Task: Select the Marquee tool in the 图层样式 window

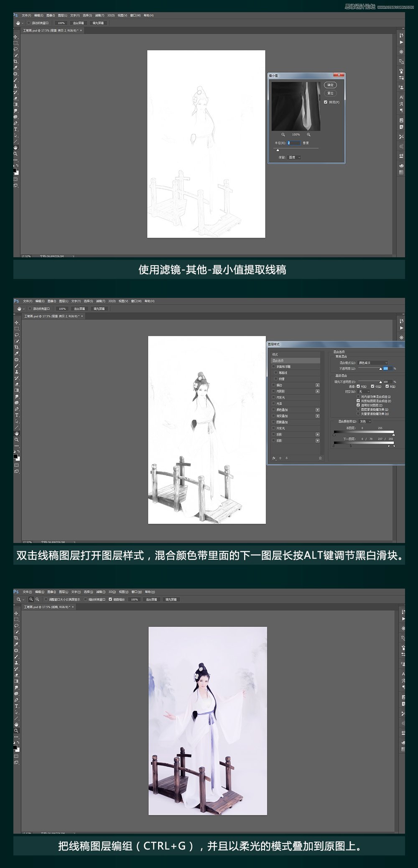Action: (17, 329)
